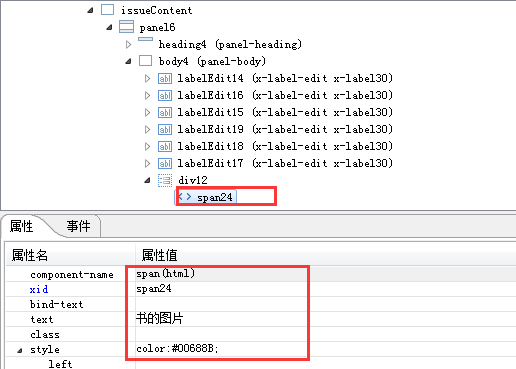Expand the labelEdit19 tree node
Viewport: 516px width, 369px height.
pyautogui.click(x=147, y=129)
